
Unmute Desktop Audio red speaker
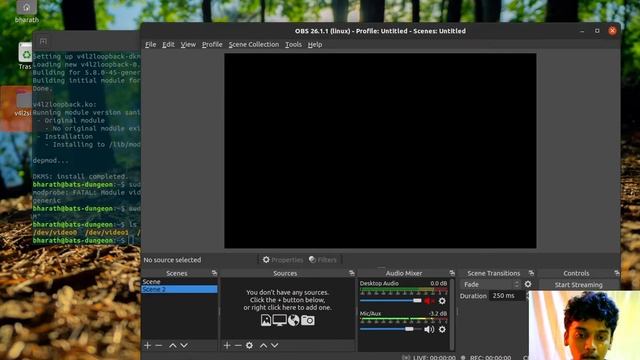(x=428, y=301)
